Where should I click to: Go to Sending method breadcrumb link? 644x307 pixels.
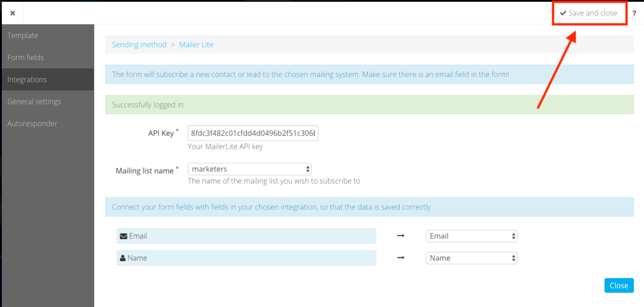pyautogui.click(x=139, y=45)
